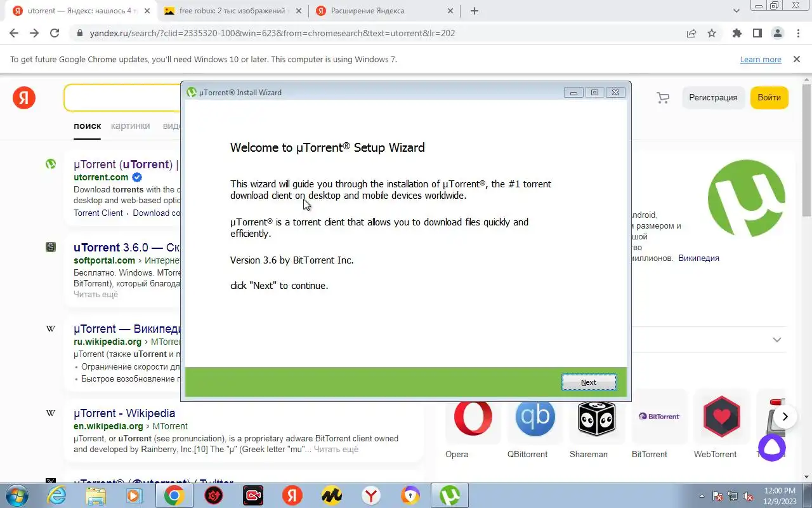Go back in Chrome browser
812x508 pixels.
pyautogui.click(x=14, y=33)
